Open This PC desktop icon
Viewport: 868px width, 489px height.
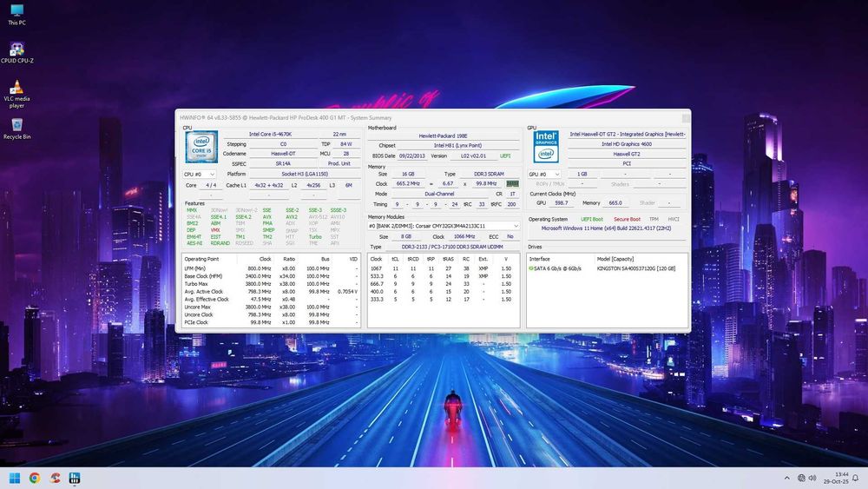[16, 15]
